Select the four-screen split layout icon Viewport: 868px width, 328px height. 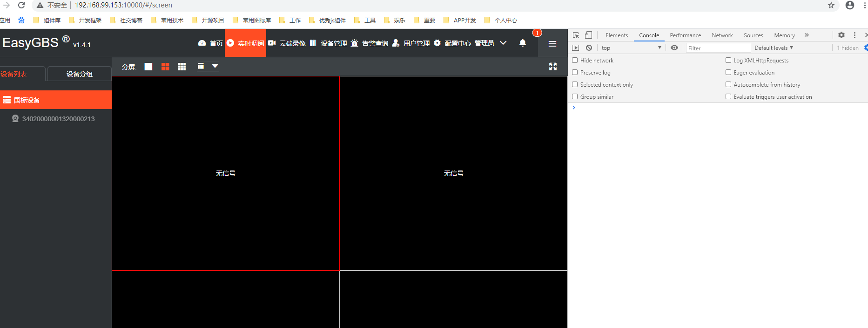tap(165, 67)
